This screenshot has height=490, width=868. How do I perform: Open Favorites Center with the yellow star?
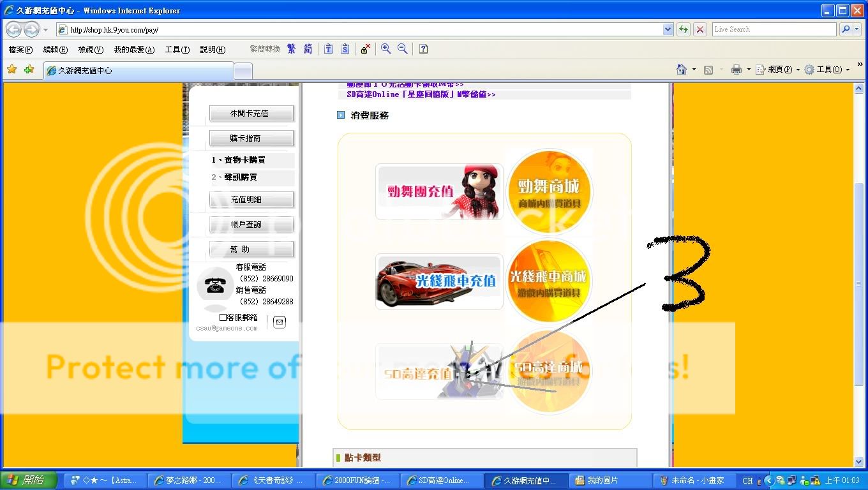point(11,70)
